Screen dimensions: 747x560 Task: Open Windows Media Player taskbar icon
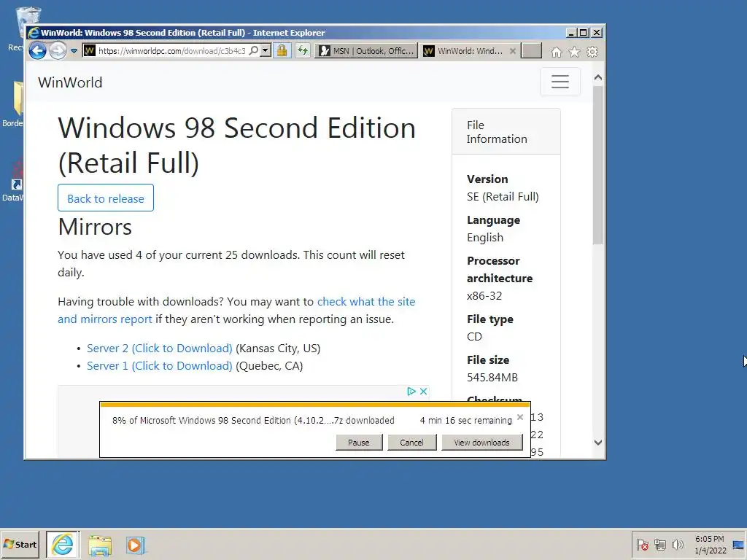(135, 545)
